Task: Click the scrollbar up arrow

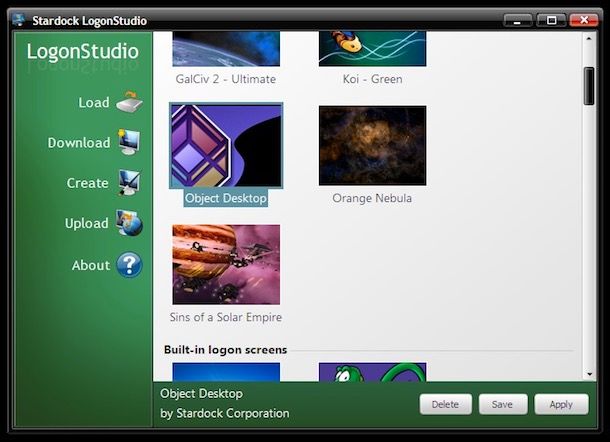Action: pos(589,38)
